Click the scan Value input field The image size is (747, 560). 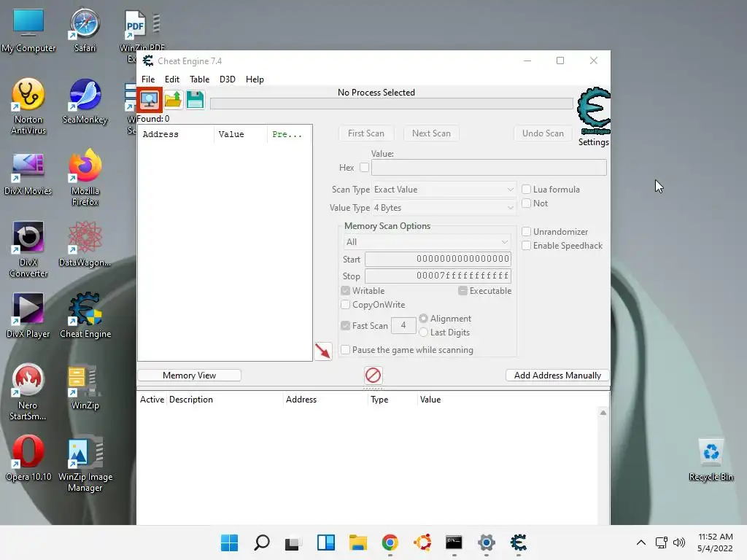[489, 168]
